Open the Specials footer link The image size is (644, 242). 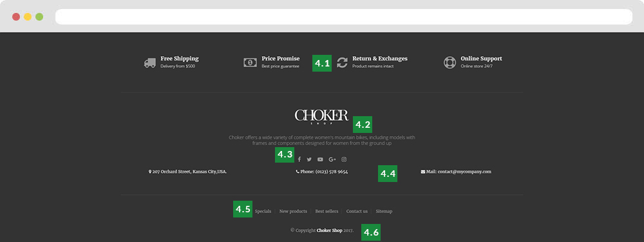[x=263, y=211]
